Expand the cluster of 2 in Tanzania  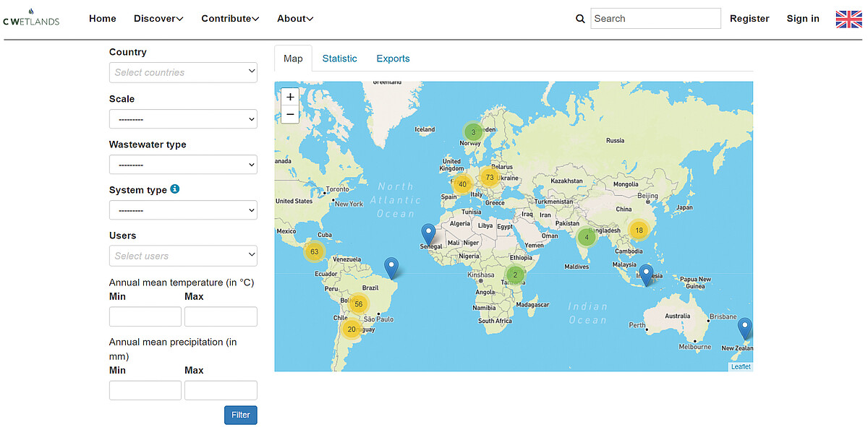(515, 275)
